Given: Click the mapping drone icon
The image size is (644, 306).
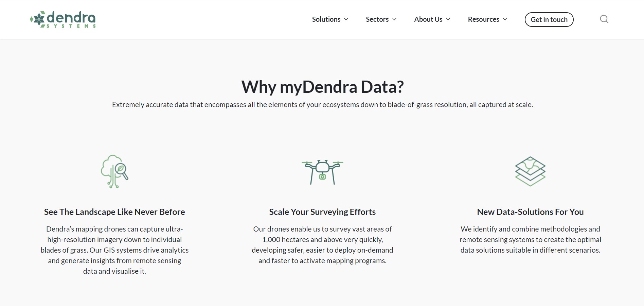Looking at the screenshot, I should 322,172.
